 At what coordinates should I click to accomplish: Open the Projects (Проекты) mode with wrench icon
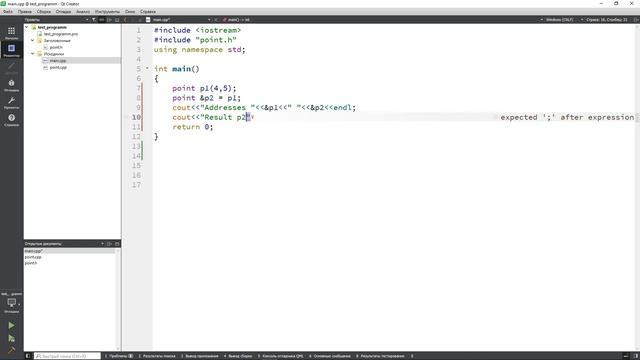(11, 102)
